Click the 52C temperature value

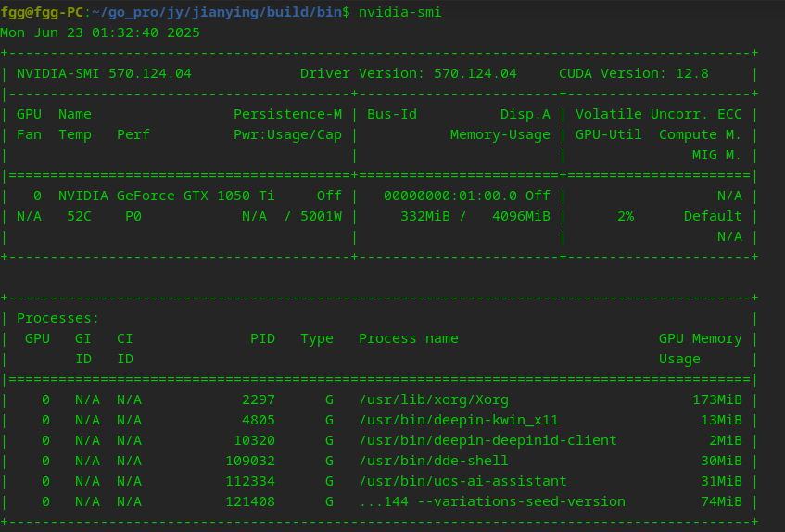point(79,216)
